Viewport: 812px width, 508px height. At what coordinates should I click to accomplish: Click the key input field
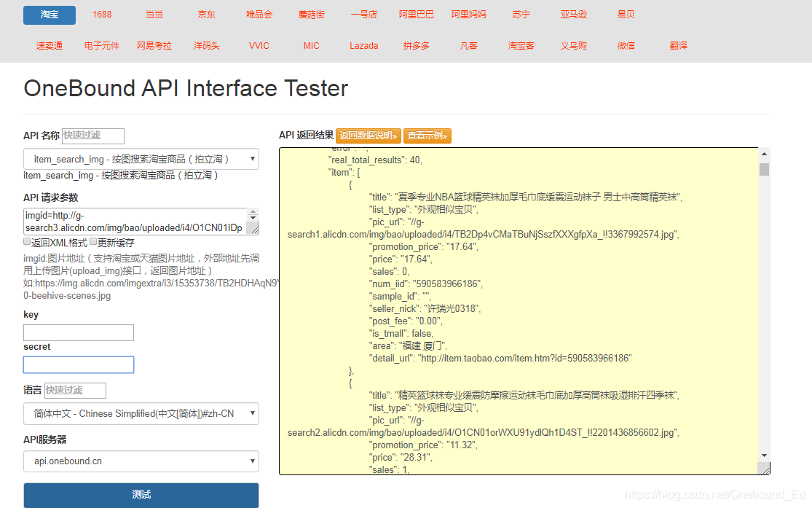pos(79,333)
